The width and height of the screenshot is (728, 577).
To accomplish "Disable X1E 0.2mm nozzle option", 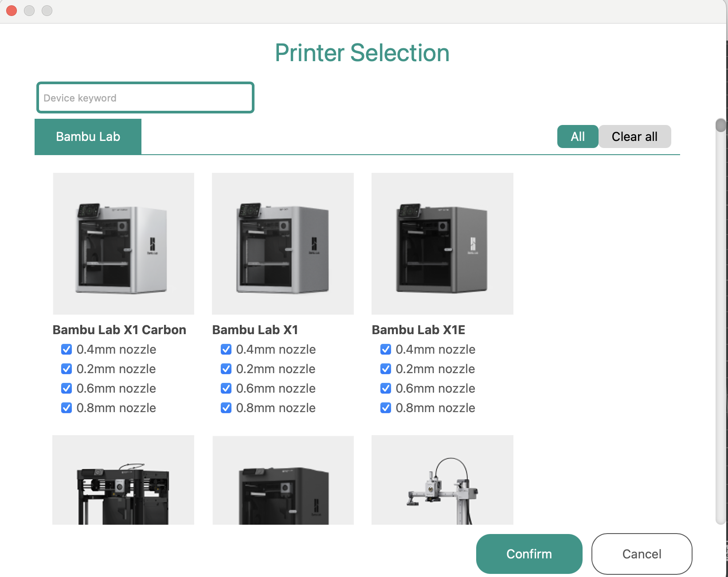I will (386, 369).
